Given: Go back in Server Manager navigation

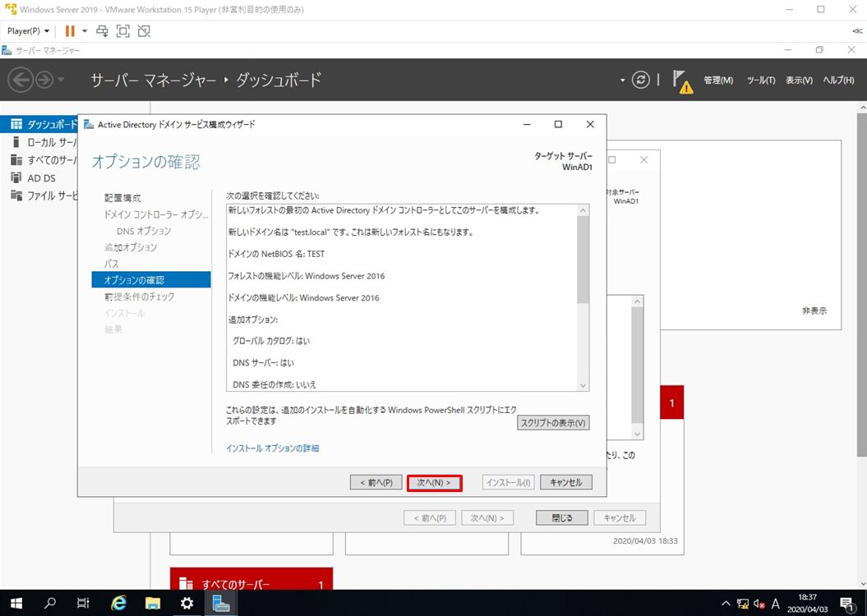Looking at the screenshot, I should [x=21, y=80].
